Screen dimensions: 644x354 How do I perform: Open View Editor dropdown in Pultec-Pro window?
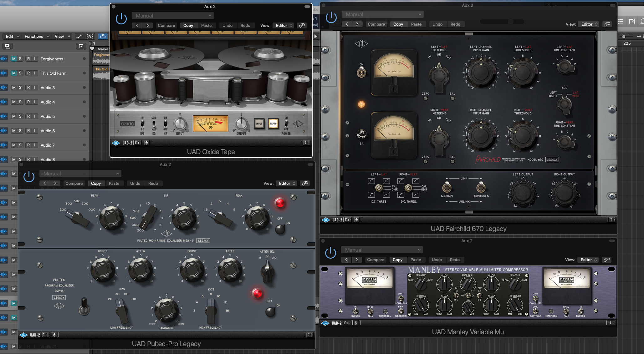(287, 183)
